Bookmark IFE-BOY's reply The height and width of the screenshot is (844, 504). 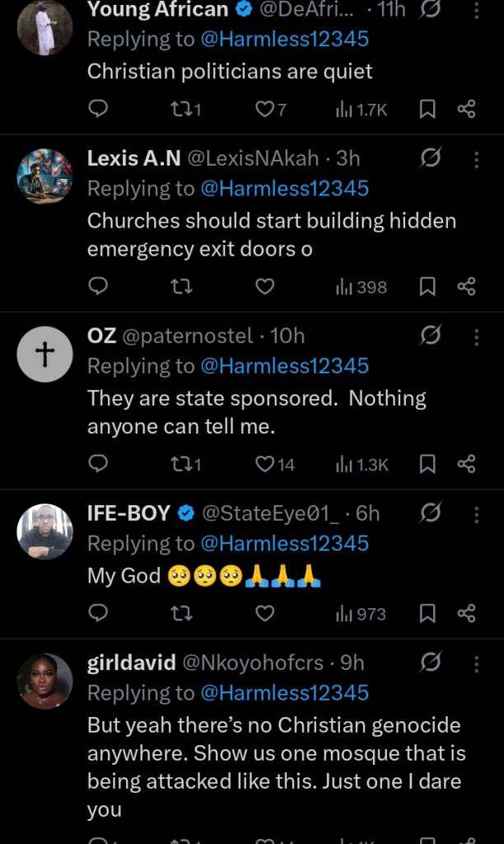(x=427, y=613)
